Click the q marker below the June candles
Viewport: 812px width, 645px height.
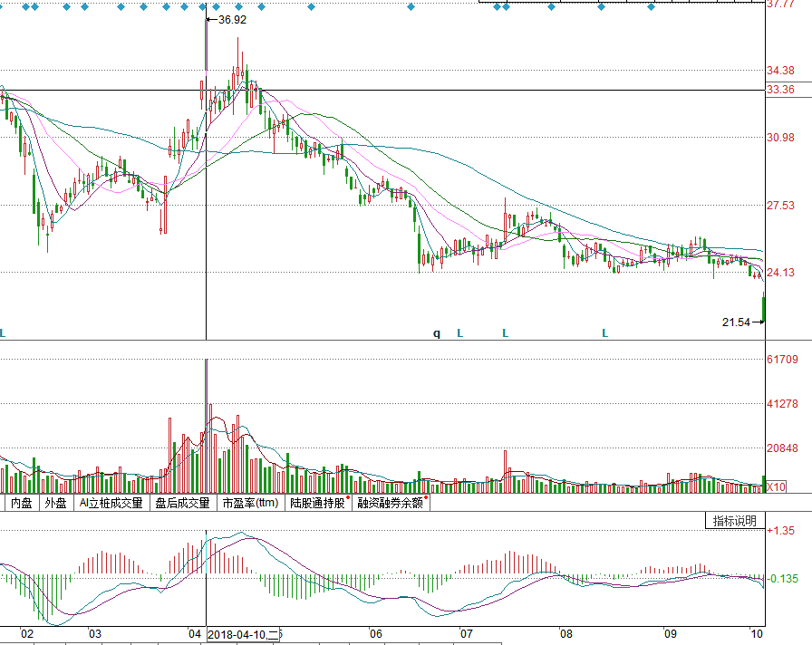[437, 333]
